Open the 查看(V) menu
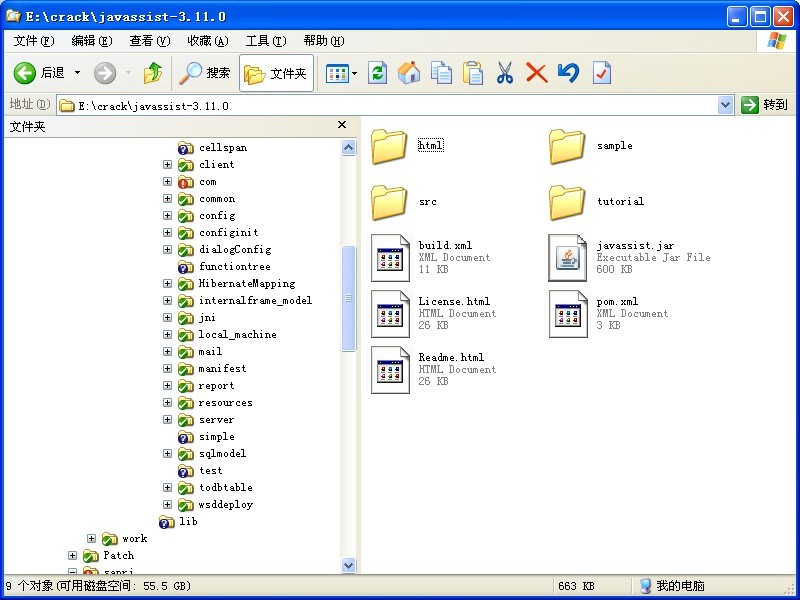Image resolution: width=800 pixels, height=600 pixels. pos(149,41)
